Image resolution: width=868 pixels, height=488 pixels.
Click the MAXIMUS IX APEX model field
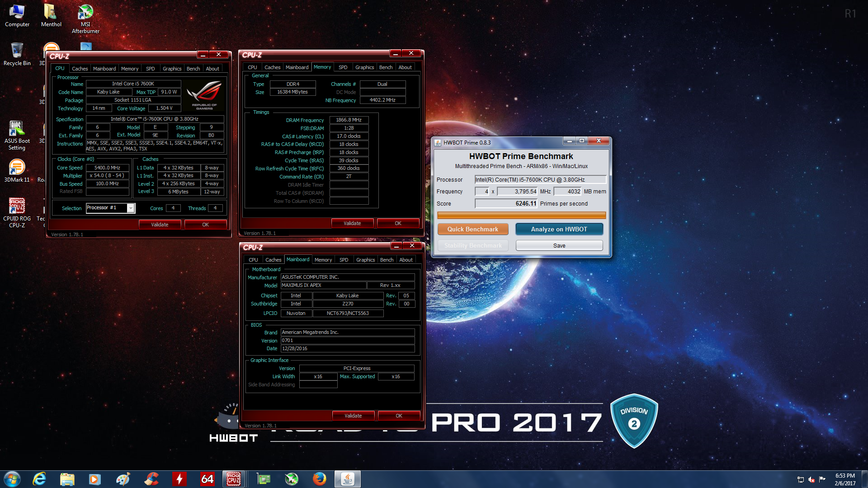pyautogui.click(x=323, y=285)
